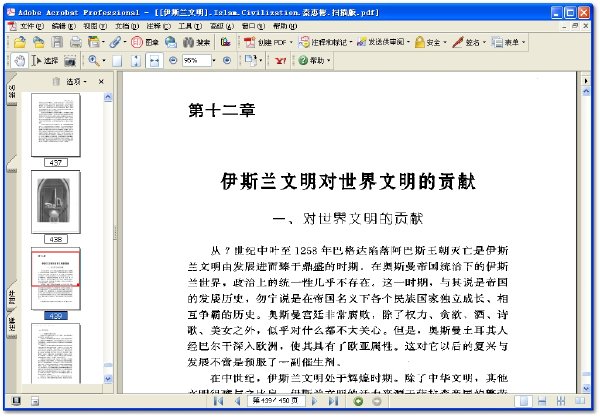
Task: Open the 编辑 menu
Action: click(64, 26)
